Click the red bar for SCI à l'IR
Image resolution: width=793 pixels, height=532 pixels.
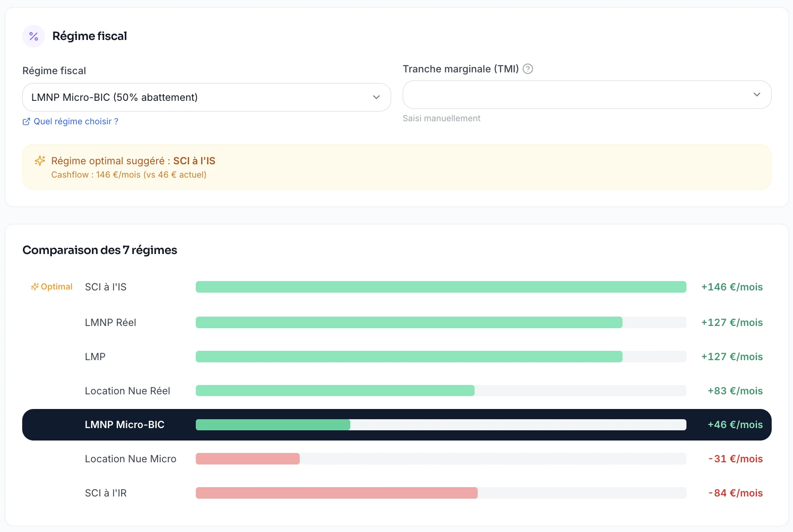point(337,493)
